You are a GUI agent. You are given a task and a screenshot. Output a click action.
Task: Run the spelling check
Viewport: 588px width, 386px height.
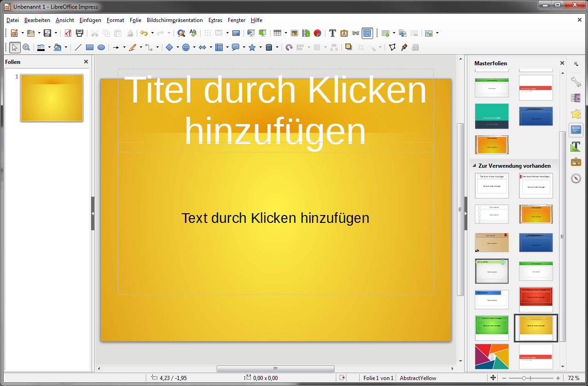click(193, 33)
